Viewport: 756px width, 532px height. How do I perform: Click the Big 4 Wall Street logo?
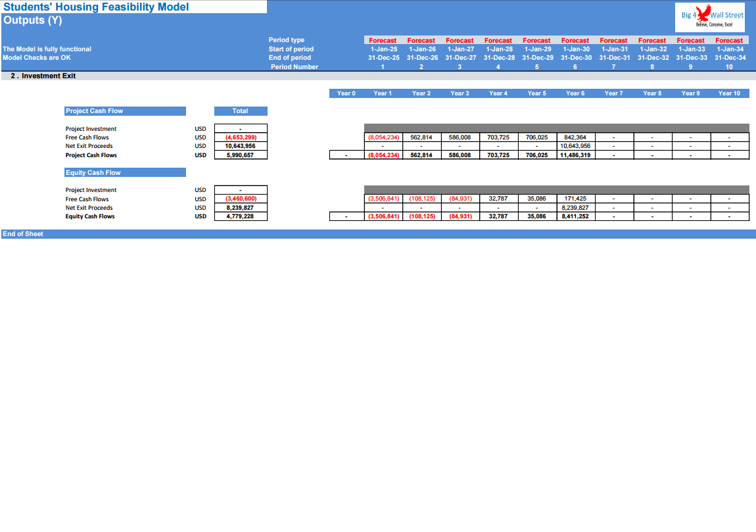pyautogui.click(x=710, y=17)
